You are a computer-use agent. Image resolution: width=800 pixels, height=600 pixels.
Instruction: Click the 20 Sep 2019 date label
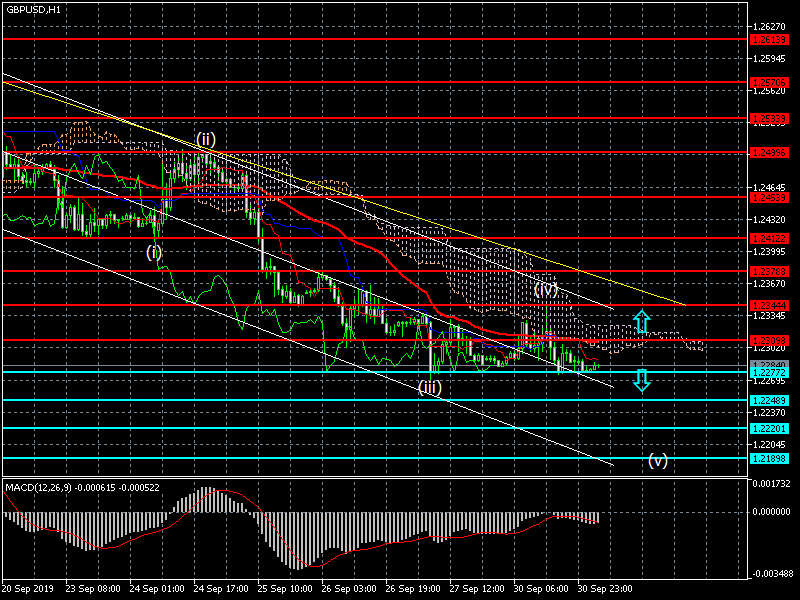27,588
